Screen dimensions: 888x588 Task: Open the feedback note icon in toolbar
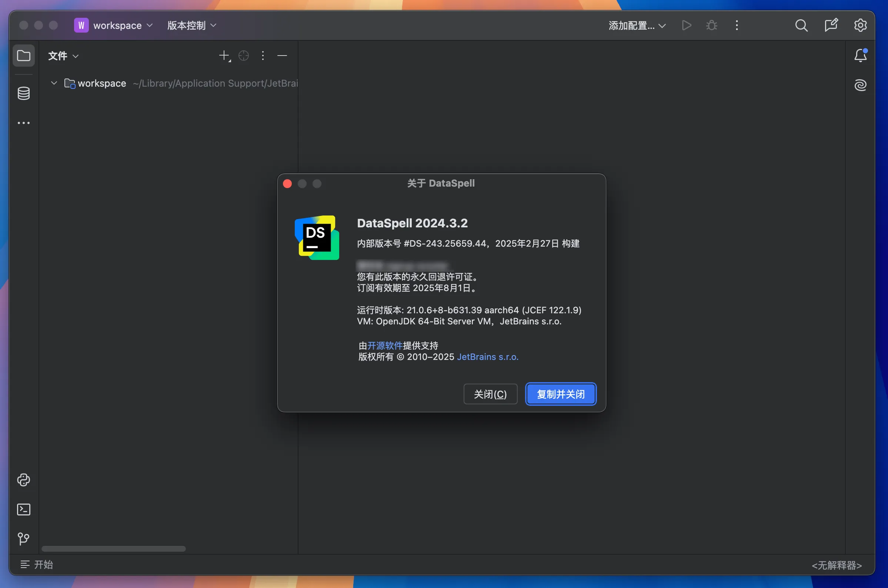[x=831, y=25]
